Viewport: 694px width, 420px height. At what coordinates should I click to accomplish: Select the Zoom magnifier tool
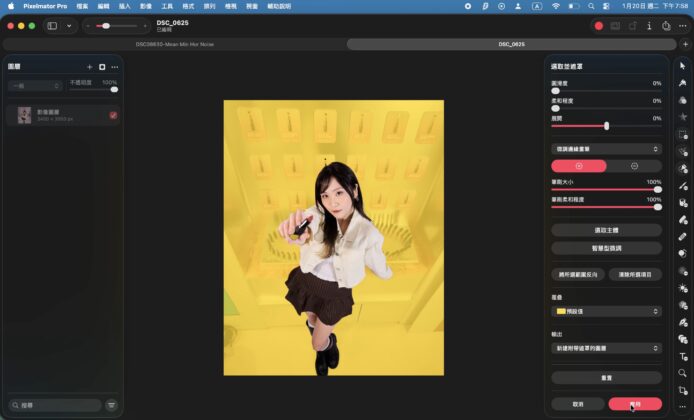(683, 373)
